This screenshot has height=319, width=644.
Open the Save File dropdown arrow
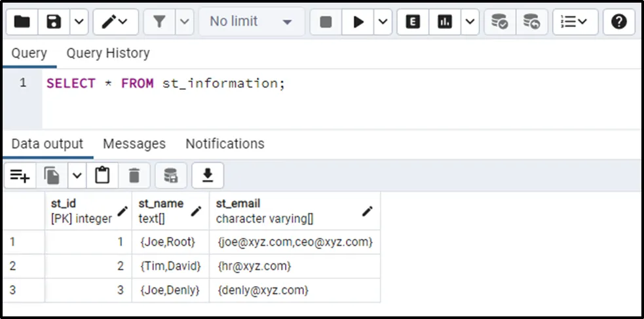[x=79, y=22]
